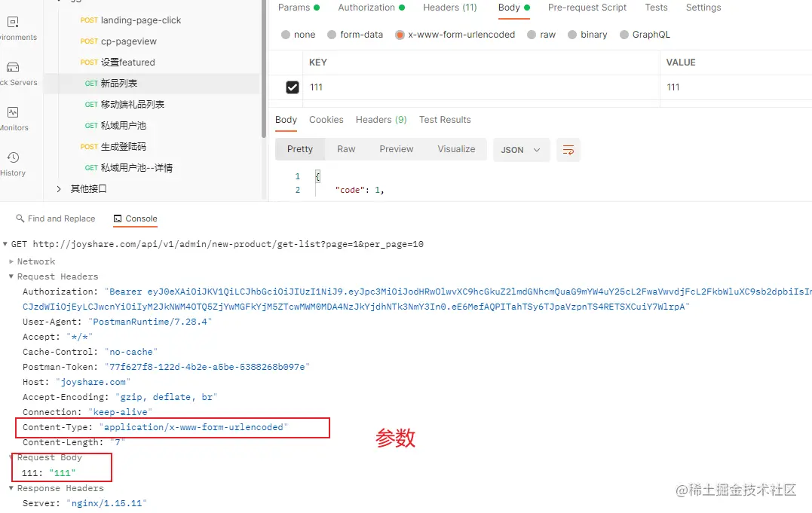Click the Cache-Control no-cache value
Screen dimensions: 812x513
131,352
